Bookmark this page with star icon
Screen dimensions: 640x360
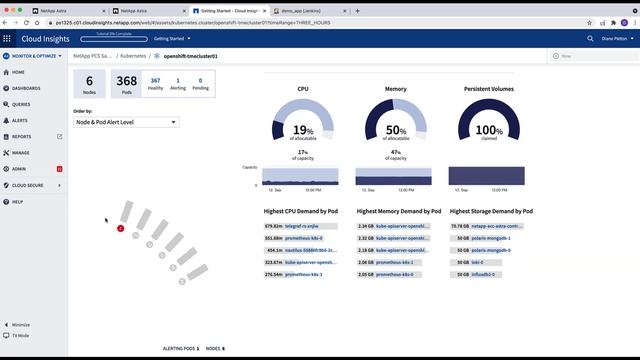[x=589, y=23]
